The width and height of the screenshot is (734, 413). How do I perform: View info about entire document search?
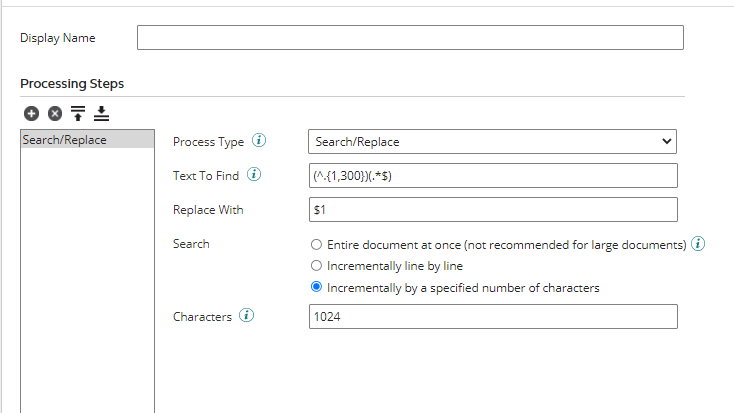tap(698, 244)
